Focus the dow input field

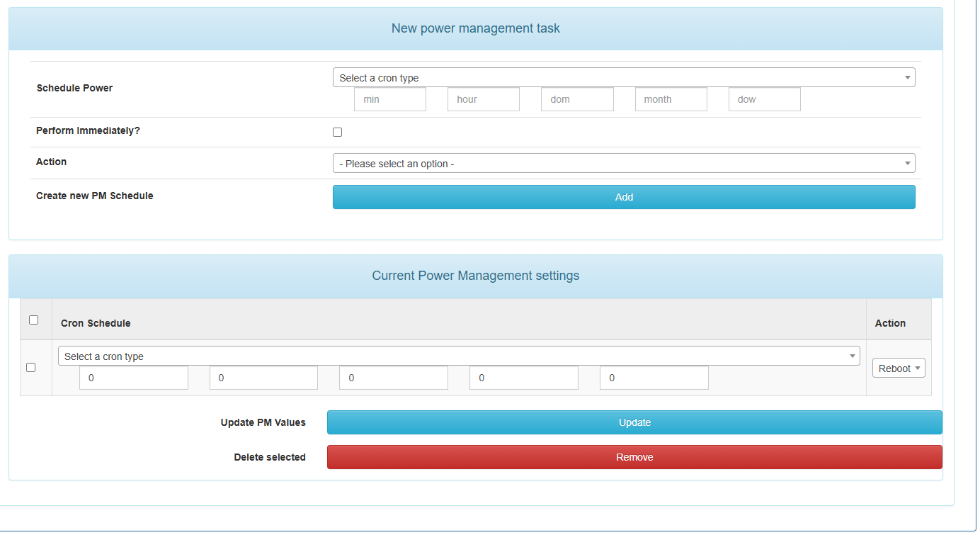tap(764, 99)
